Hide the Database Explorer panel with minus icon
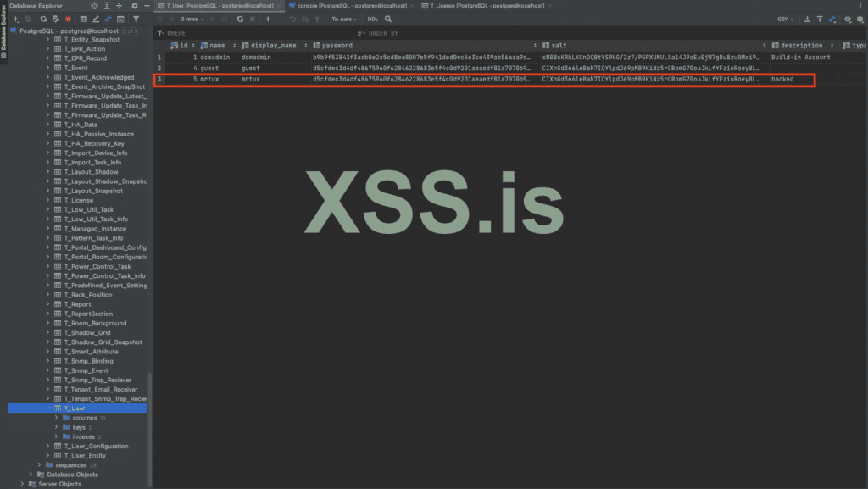 click(147, 6)
